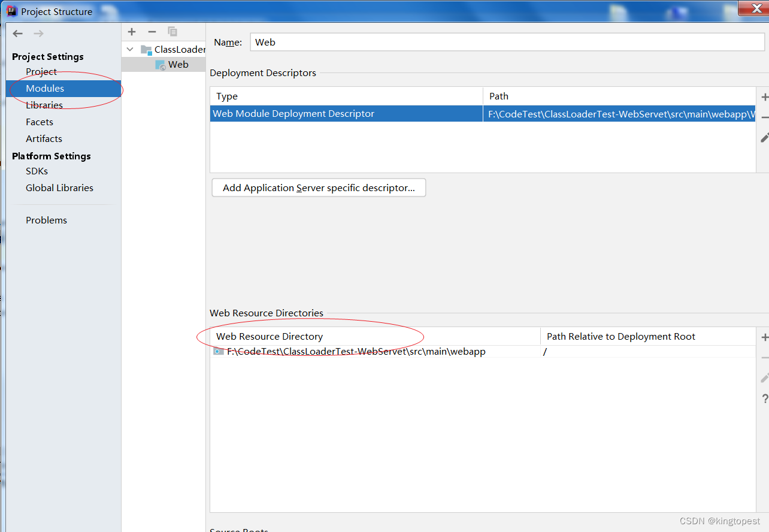Add a web resource directory

[764, 337]
